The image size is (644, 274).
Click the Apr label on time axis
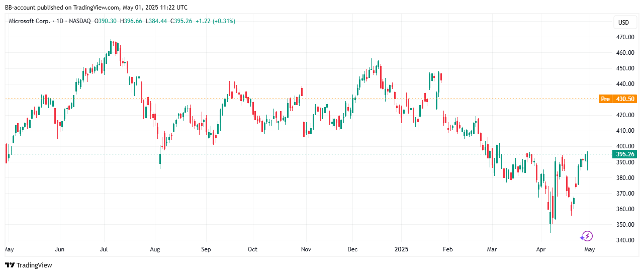[x=541, y=249]
